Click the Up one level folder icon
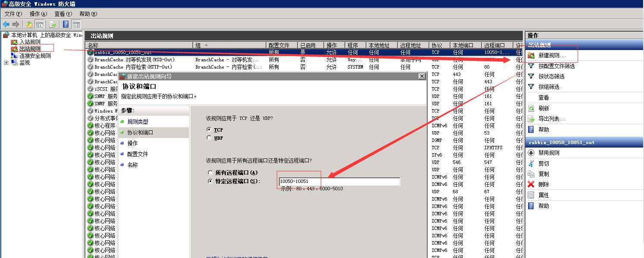Image resolution: width=644 pixels, height=258 pixels. coord(29,24)
